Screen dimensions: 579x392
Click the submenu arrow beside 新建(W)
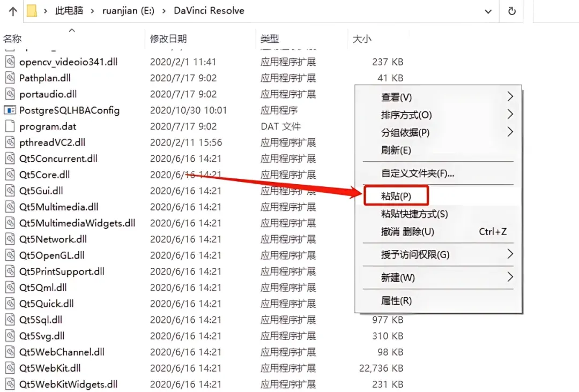point(510,276)
